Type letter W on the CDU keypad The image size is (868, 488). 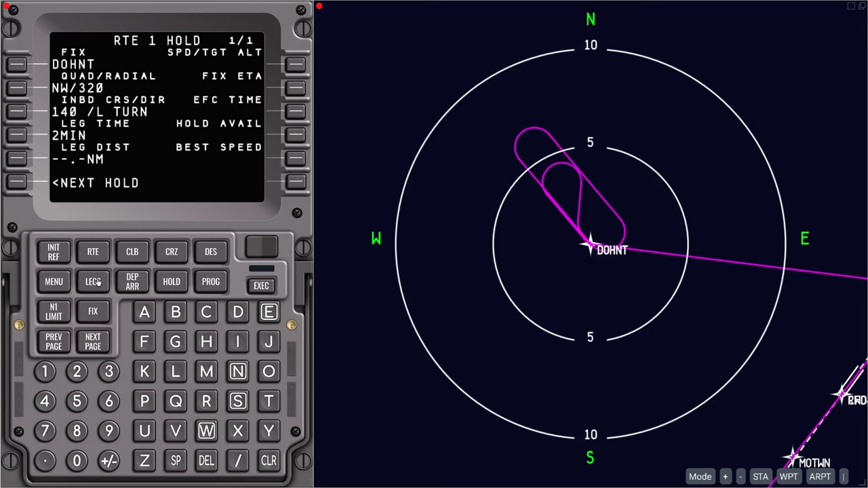(x=206, y=430)
